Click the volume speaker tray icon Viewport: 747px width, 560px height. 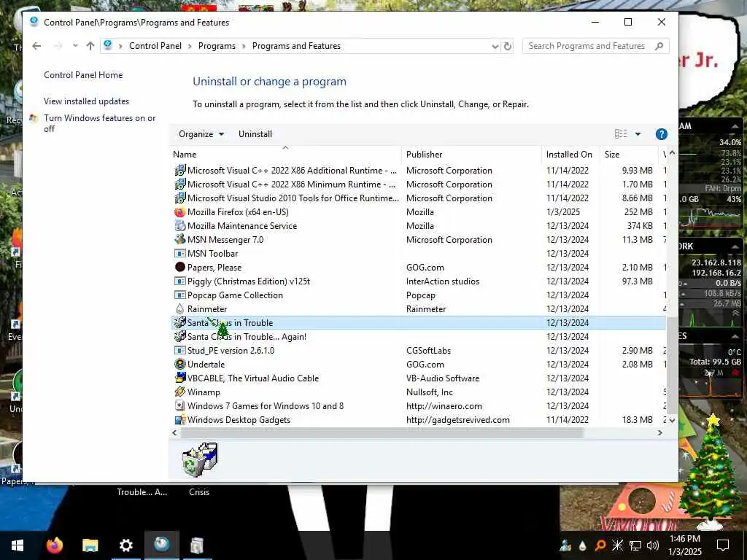pyautogui.click(x=653, y=545)
